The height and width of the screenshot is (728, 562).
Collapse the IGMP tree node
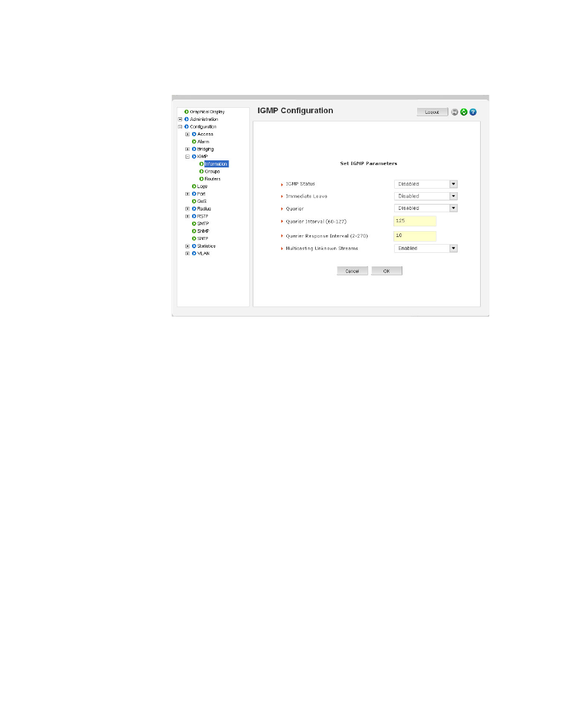(187, 157)
